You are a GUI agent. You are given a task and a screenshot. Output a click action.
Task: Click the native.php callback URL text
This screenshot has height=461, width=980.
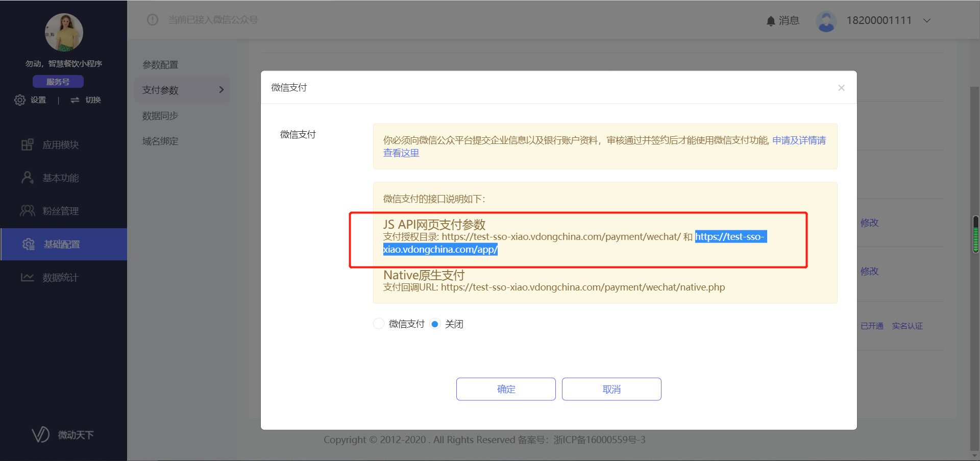click(583, 287)
